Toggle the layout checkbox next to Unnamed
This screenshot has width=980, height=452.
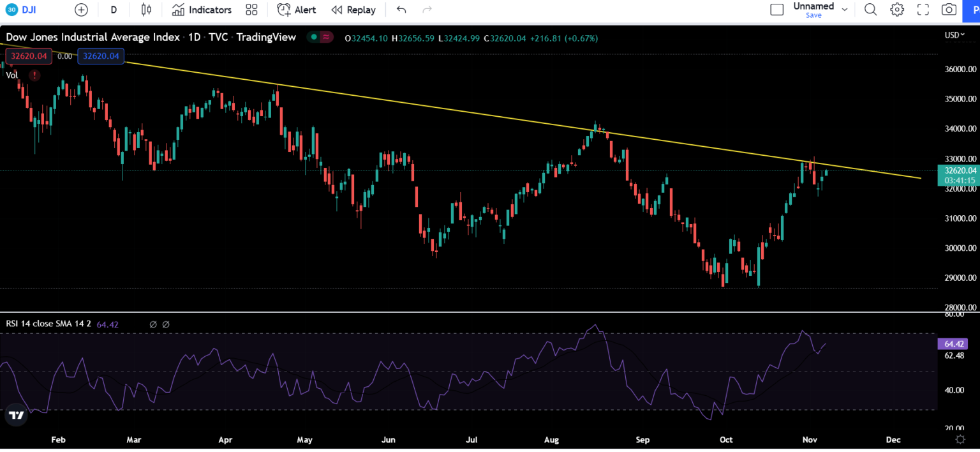click(777, 10)
